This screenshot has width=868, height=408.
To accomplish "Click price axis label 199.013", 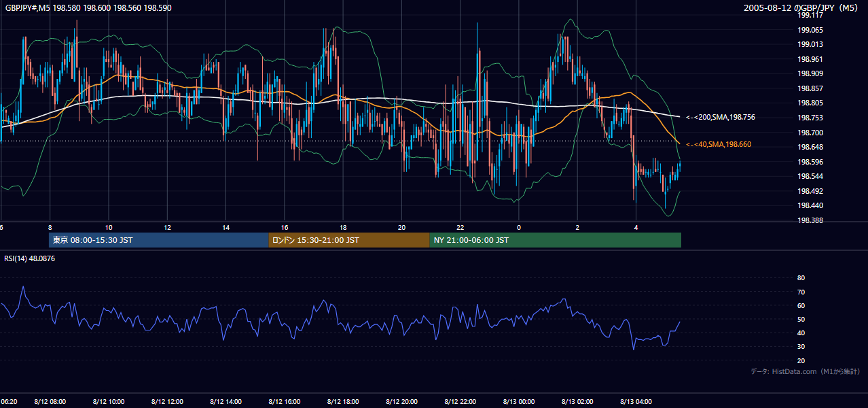I will [x=810, y=44].
